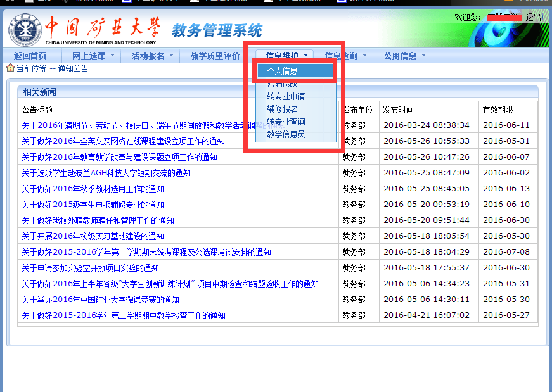The width and height of the screenshot is (552, 392).
Task: Expand the 网上选课 dropdown arrow
Action: (112, 56)
